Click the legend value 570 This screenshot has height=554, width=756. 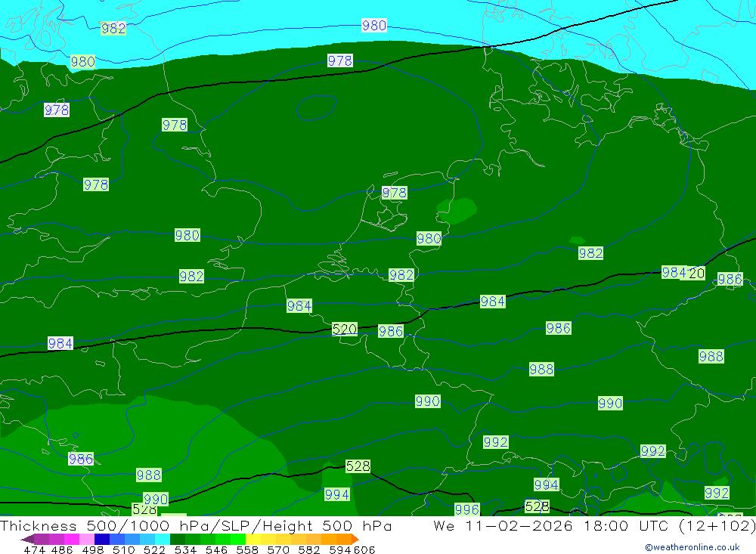pos(278,549)
